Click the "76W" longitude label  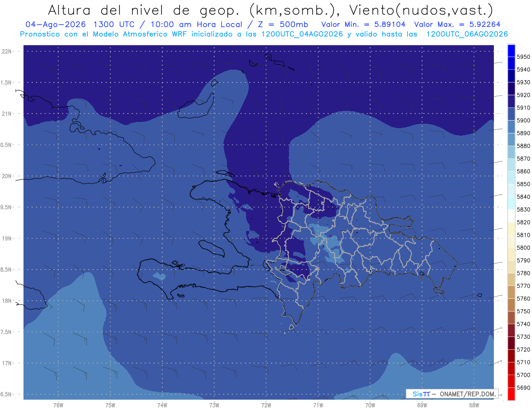click(x=58, y=405)
